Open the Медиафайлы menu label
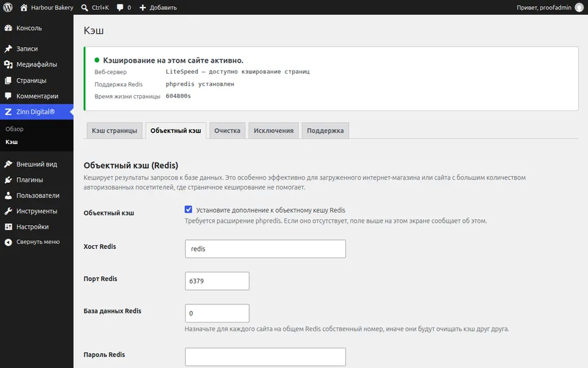The width and height of the screenshot is (588, 368). [37, 64]
